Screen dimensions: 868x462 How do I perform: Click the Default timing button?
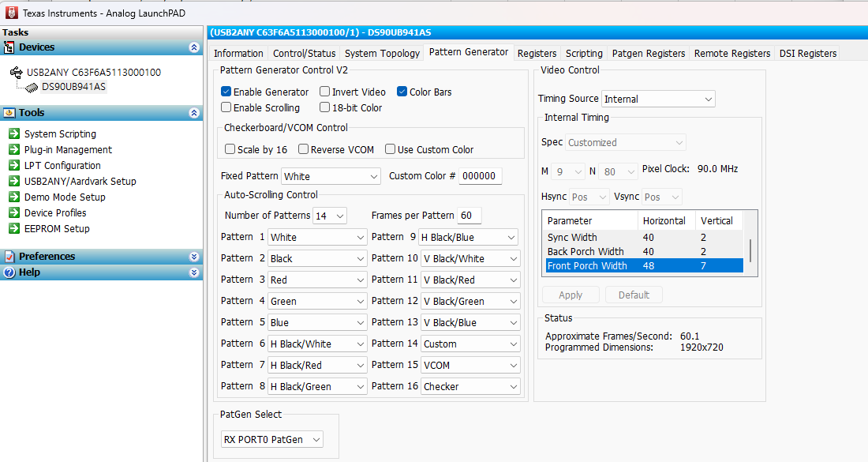tap(634, 295)
